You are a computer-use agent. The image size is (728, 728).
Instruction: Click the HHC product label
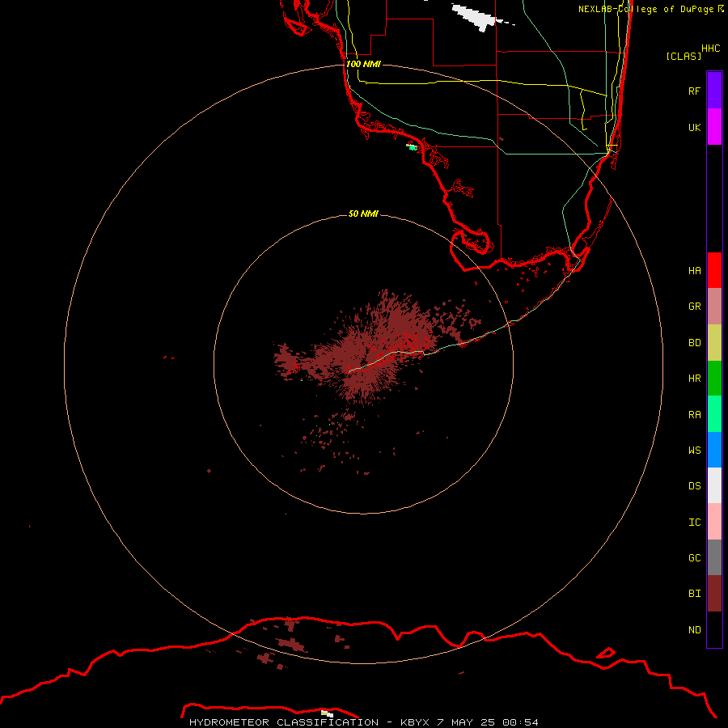[710, 49]
